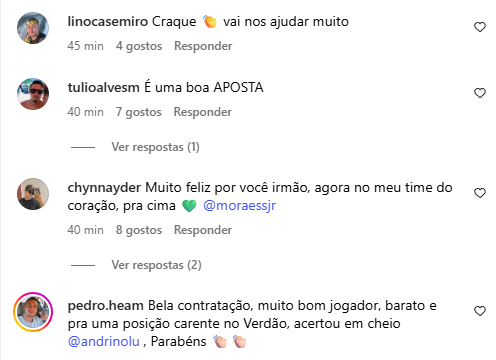Reply to linocasemiro's comment
Image resolution: width=496 pixels, height=360 pixels.
coord(203,46)
